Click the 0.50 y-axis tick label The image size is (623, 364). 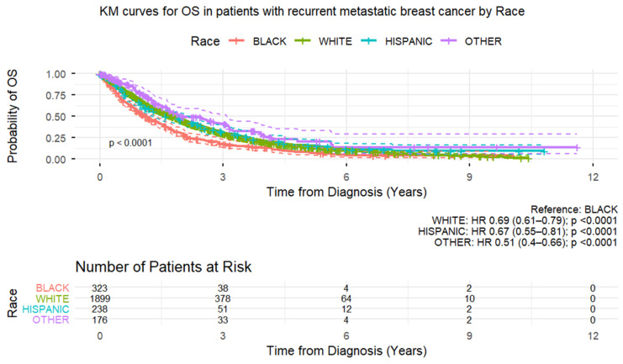55,117
